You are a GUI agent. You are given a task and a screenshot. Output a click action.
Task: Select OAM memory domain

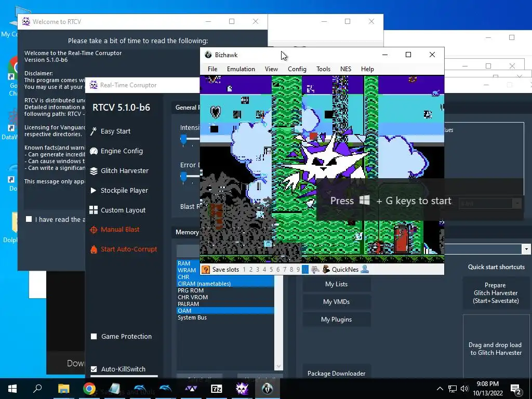click(x=225, y=311)
